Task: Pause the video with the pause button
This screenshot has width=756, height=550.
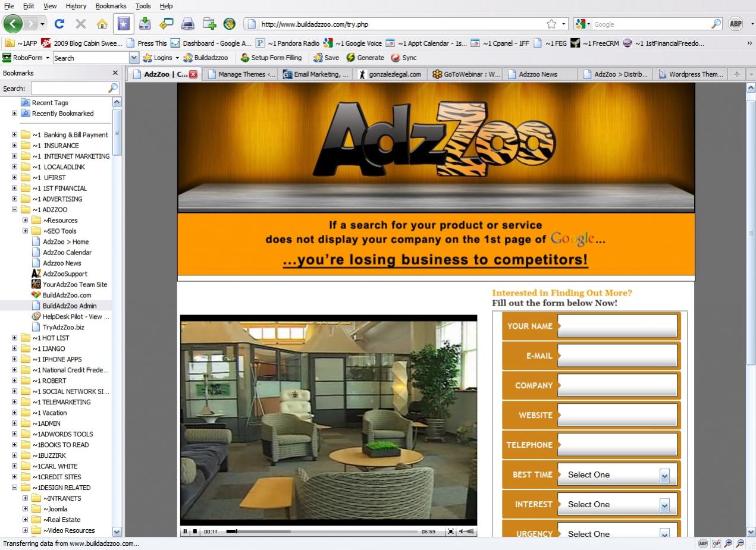Action: pyautogui.click(x=185, y=532)
